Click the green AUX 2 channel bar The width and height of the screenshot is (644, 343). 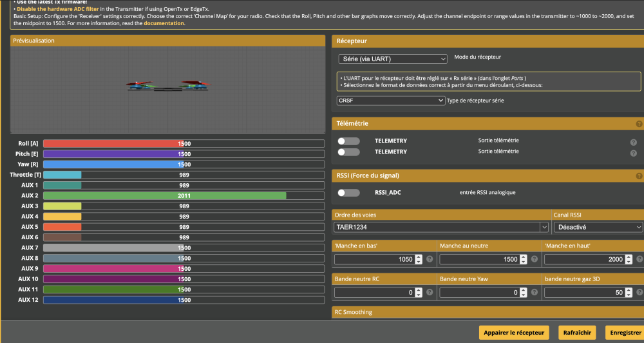click(x=164, y=195)
